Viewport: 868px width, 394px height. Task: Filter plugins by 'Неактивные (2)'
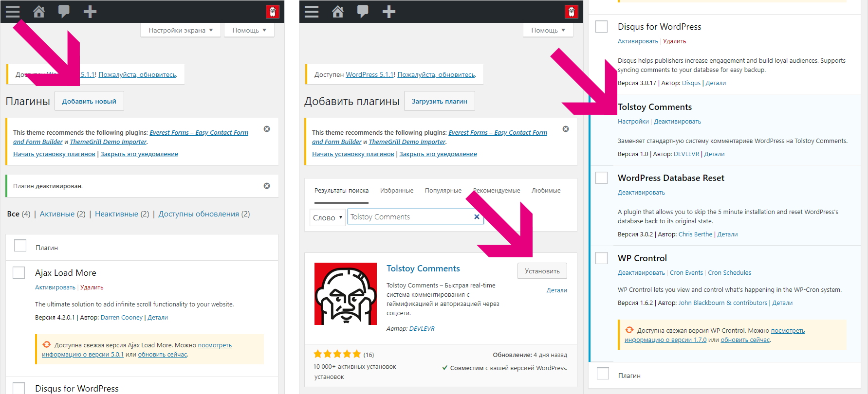(122, 214)
